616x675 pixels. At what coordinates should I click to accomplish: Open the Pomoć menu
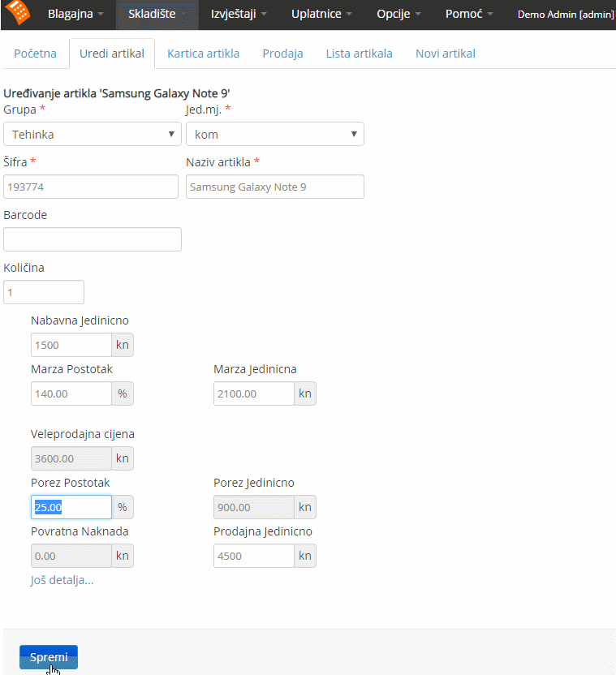click(x=469, y=15)
